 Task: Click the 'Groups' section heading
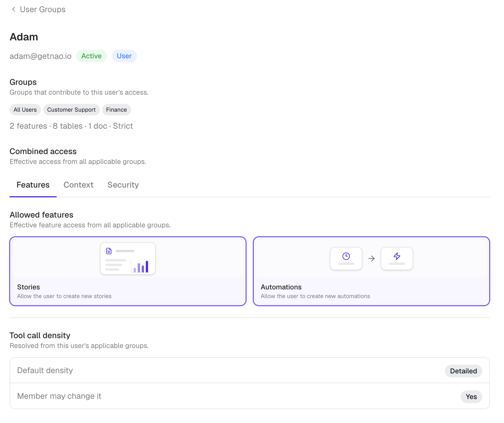click(23, 82)
